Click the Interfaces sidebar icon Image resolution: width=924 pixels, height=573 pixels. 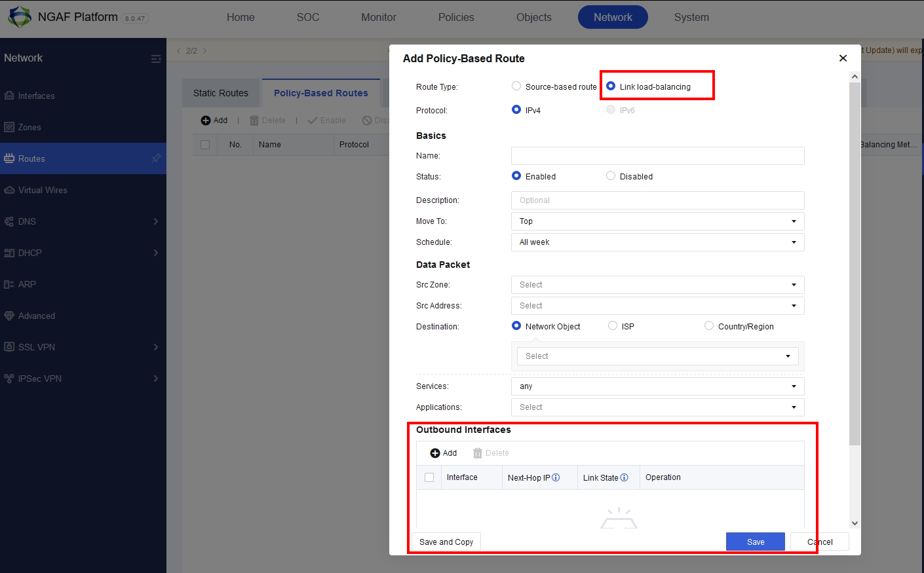[x=9, y=96]
